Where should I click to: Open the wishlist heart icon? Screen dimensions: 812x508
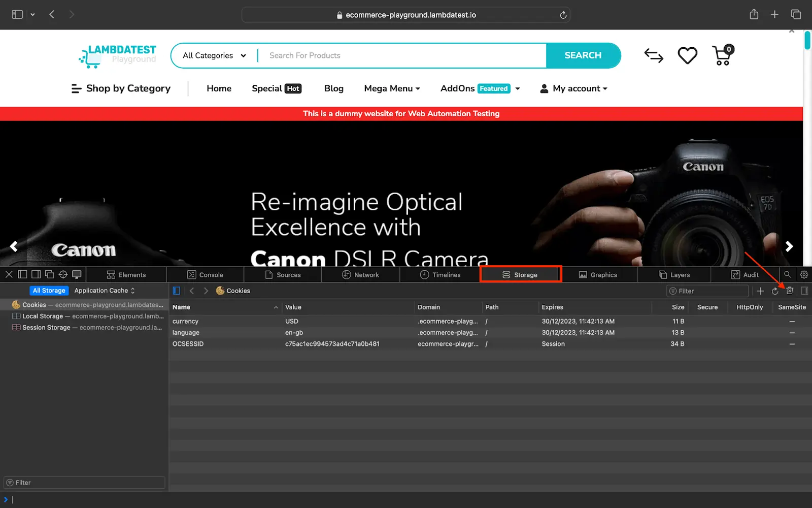[x=688, y=55]
